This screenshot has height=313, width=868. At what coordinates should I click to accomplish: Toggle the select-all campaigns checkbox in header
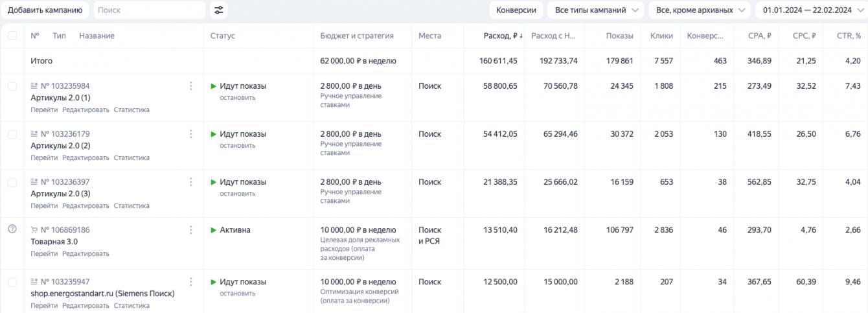click(x=12, y=36)
